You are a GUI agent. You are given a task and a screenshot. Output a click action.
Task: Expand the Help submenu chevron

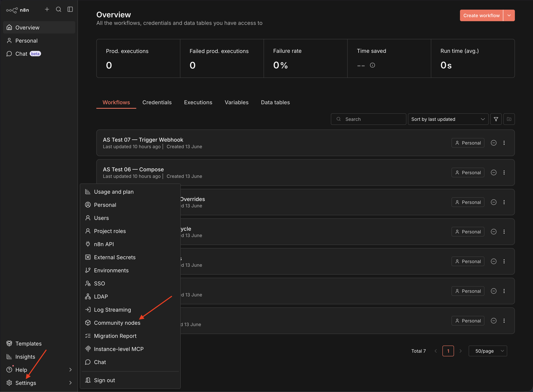point(71,369)
